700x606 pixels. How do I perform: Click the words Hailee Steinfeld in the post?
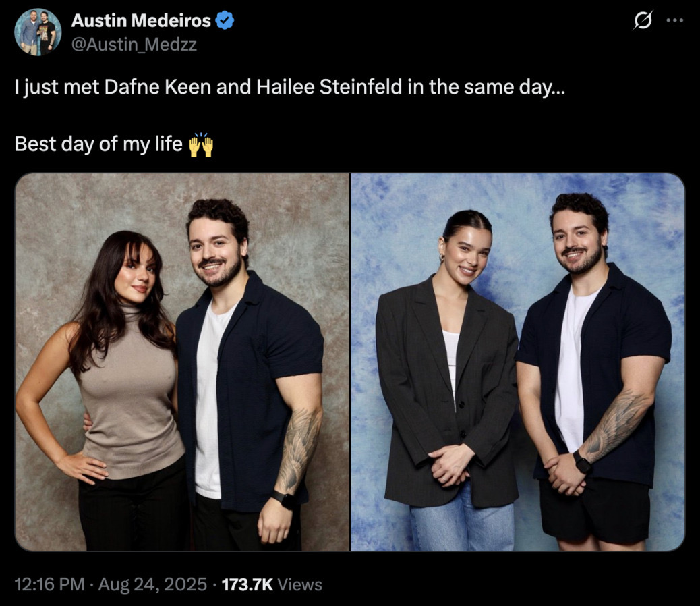[329, 87]
